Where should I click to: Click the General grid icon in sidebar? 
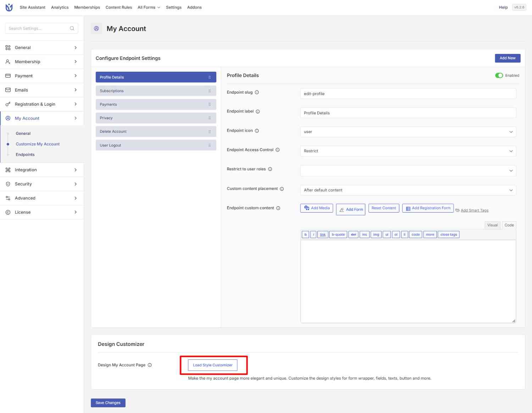pos(8,48)
